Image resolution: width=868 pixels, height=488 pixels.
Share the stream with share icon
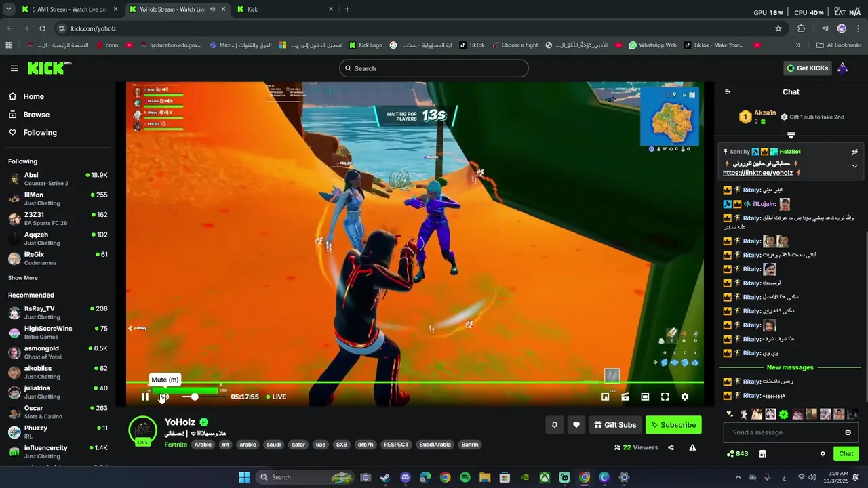tap(671, 447)
